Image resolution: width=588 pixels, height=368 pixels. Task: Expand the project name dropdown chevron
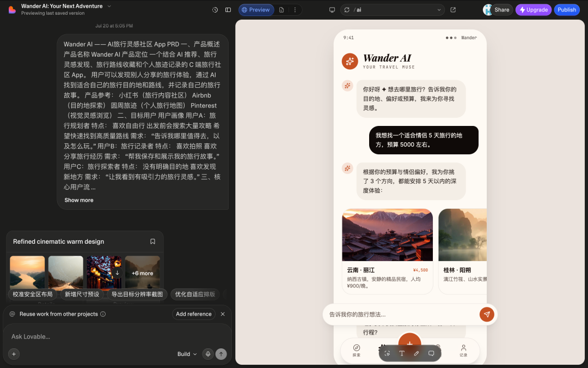coord(109,6)
